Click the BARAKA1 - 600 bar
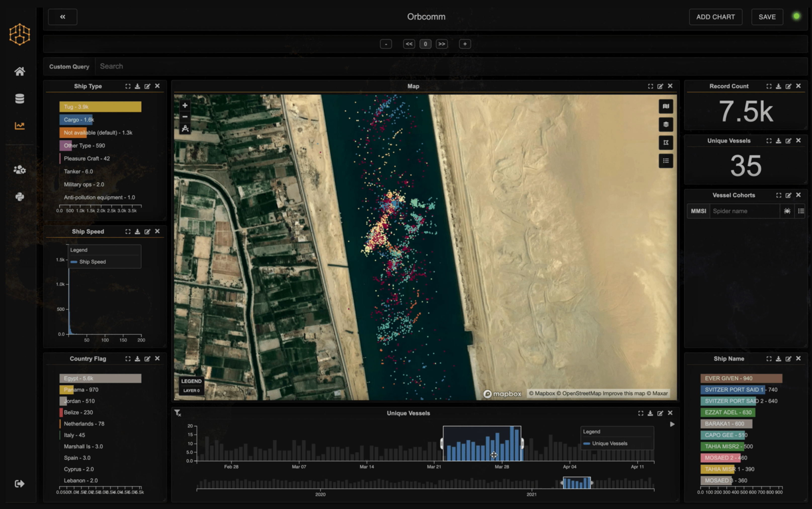The height and width of the screenshot is (509, 812). coord(726,424)
